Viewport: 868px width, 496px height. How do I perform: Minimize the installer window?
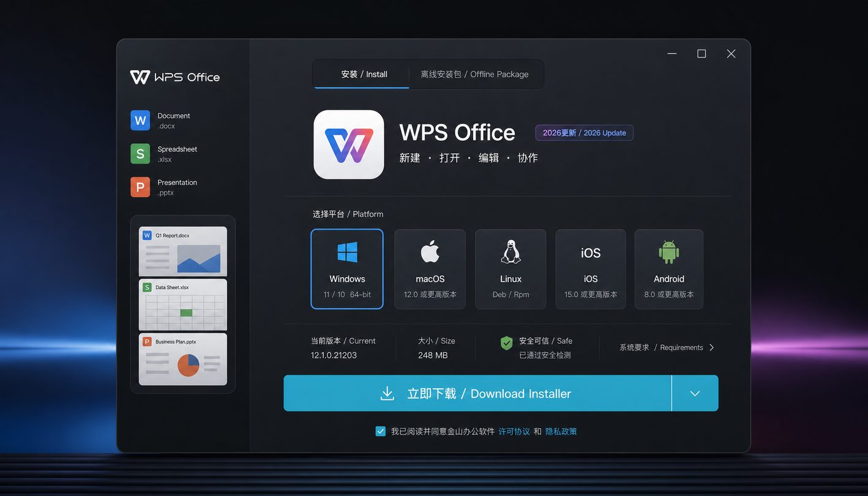(x=672, y=54)
